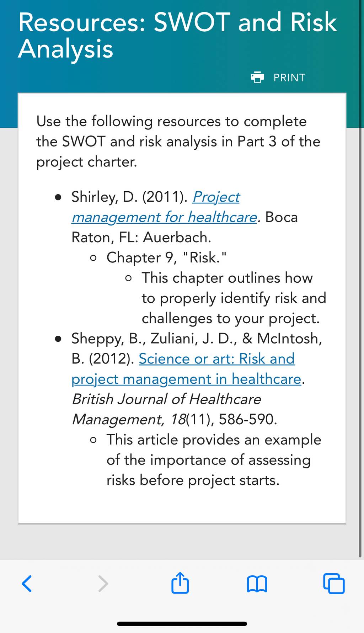Open the bookmarks book icon

pos(257,584)
